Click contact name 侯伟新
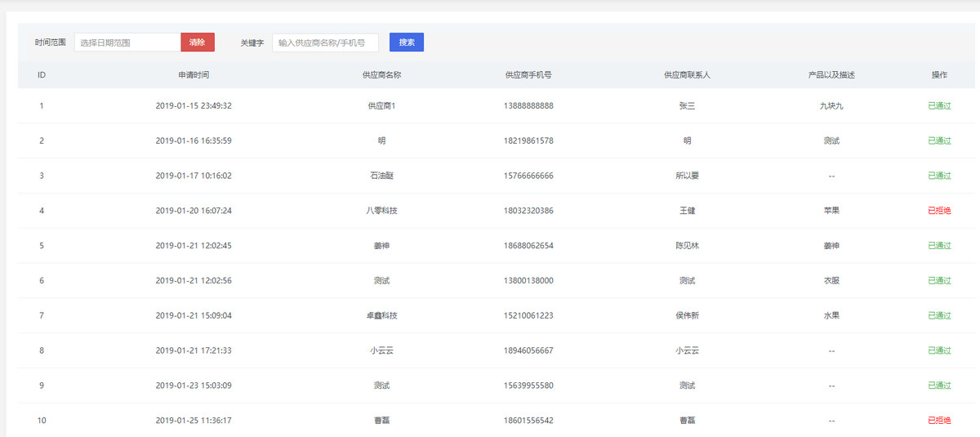This screenshot has height=437, width=980. pyautogui.click(x=687, y=316)
